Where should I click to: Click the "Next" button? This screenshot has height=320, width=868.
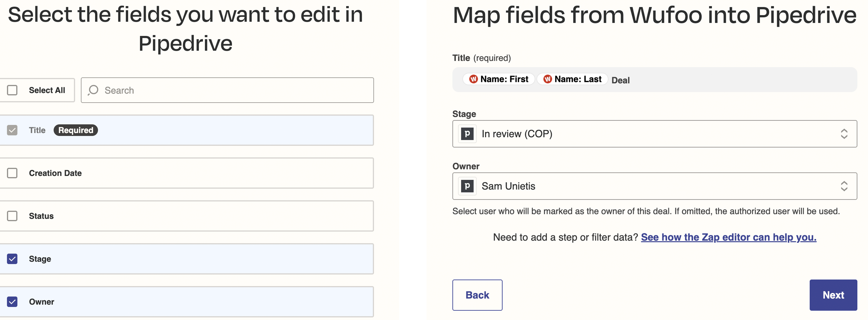[833, 295]
